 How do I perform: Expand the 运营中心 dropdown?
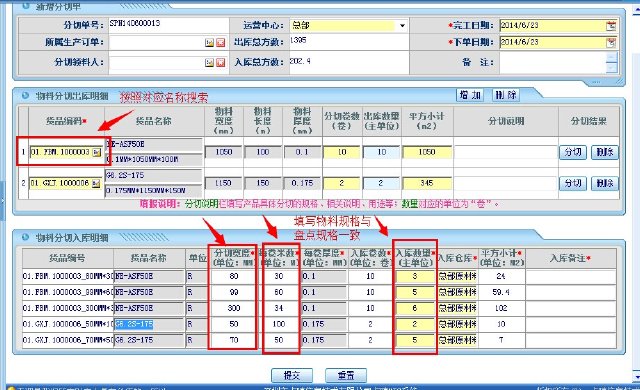(402, 26)
